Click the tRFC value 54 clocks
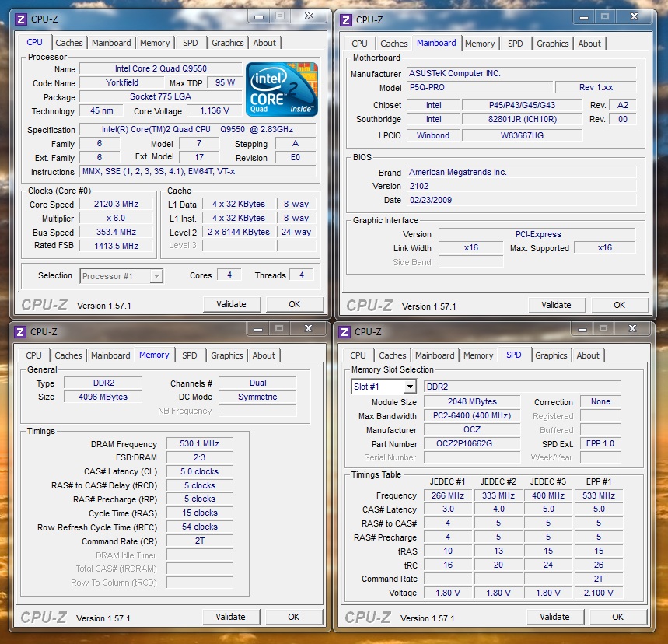Viewport: 668px width, 644px height. 199,527
